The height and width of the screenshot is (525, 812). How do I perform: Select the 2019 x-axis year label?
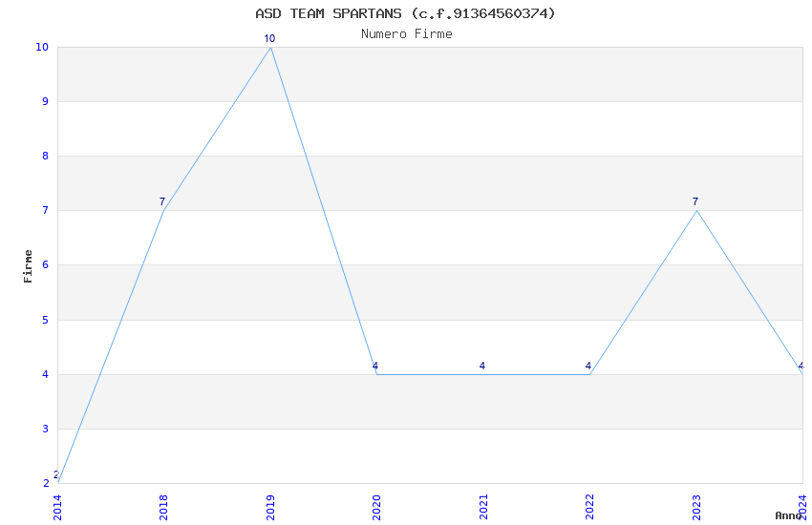[270, 508]
